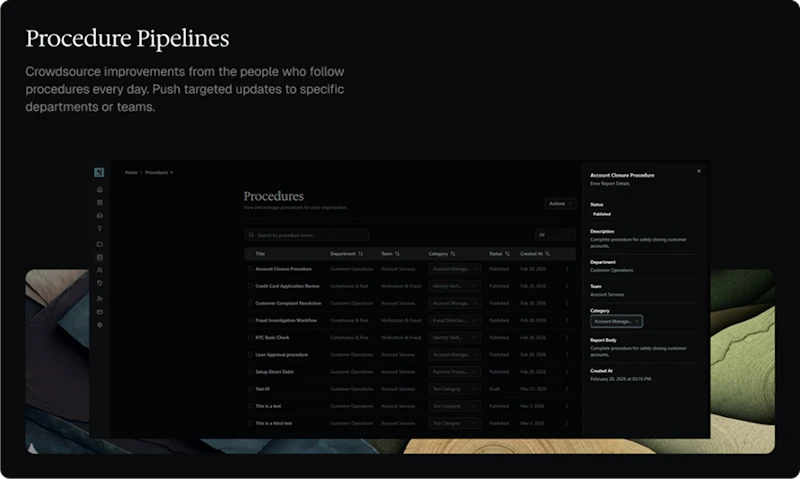Open Payment Proces... category dropdown
Image resolution: width=800 pixels, height=479 pixels.
455,372
